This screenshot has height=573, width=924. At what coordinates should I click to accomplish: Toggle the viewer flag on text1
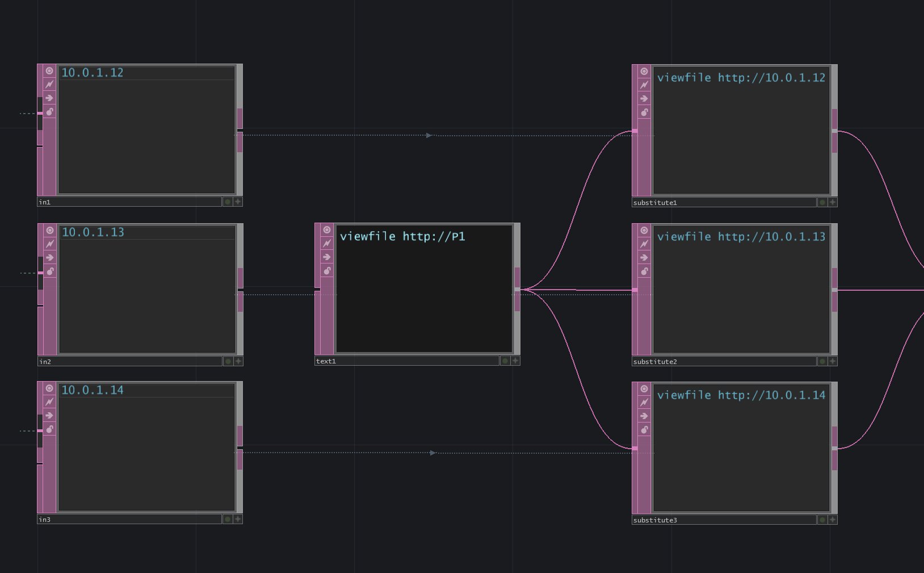(x=327, y=230)
